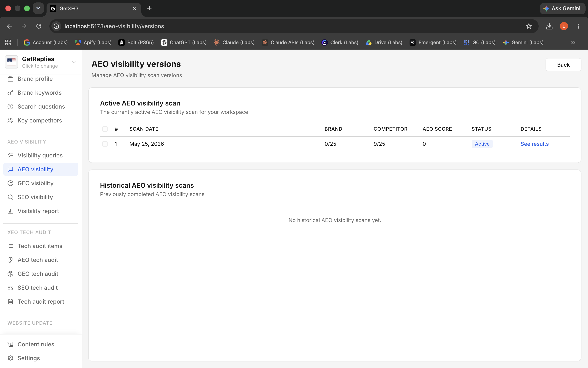Viewport: 588px width, 368px height.
Task: Open the Claude (Labs) bookmark
Action: tap(234, 43)
